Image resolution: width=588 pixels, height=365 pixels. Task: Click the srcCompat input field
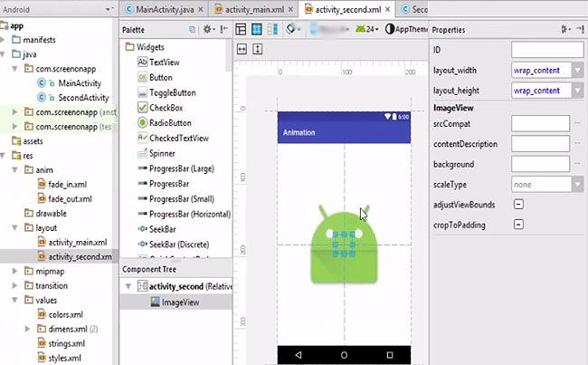(x=540, y=123)
